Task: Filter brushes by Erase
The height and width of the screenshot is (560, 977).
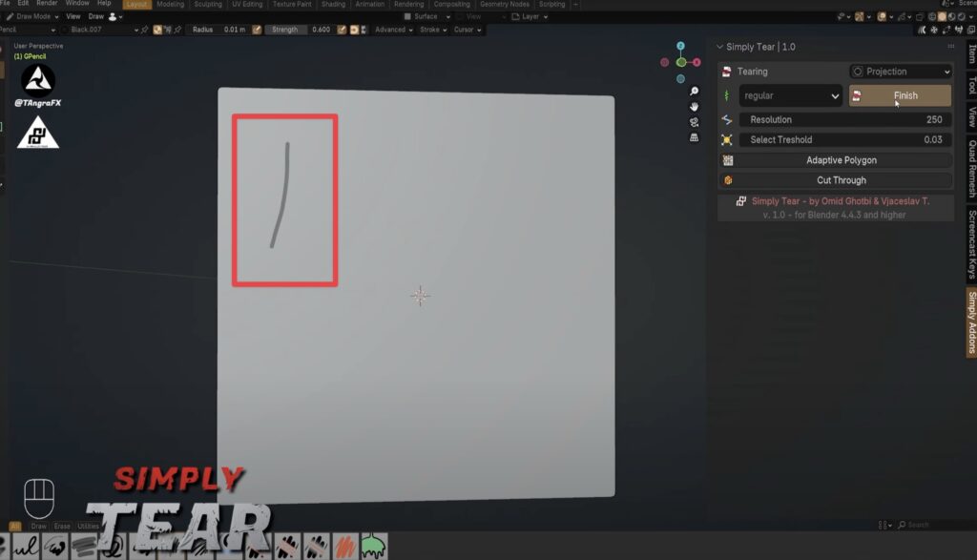Action: click(x=62, y=527)
